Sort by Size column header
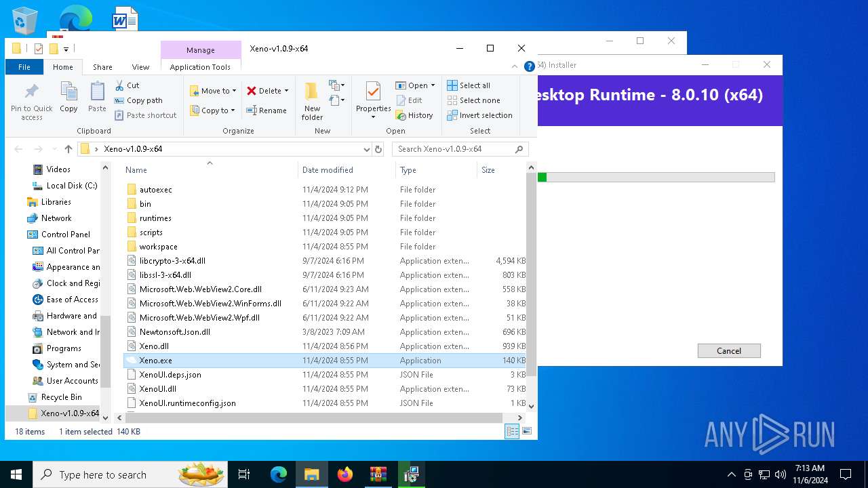The height and width of the screenshot is (488, 868). click(502, 170)
